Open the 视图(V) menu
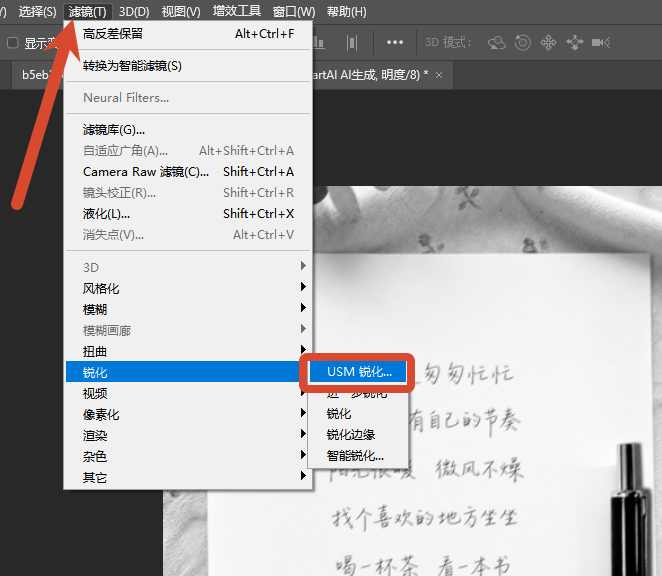 pyautogui.click(x=181, y=11)
